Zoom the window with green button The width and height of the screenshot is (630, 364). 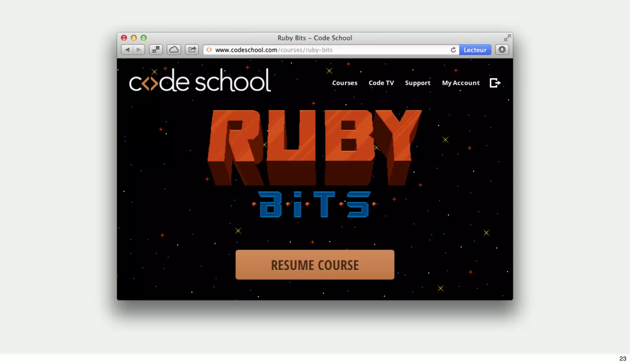[x=144, y=38]
